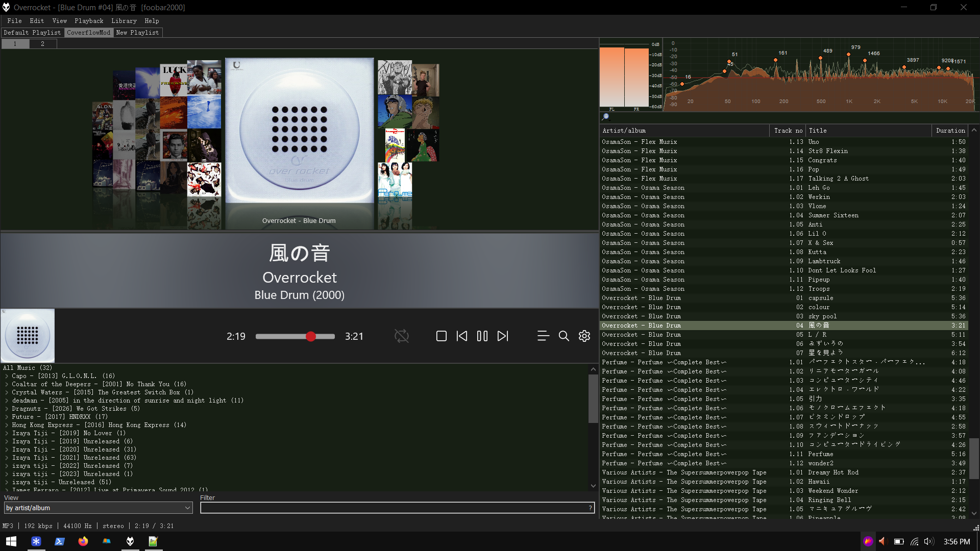The width and height of the screenshot is (980, 551).
Task: Open the system volume tray icon
Action: (928, 541)
